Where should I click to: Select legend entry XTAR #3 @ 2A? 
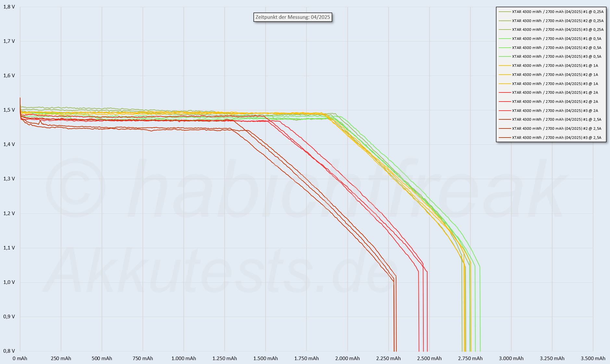click(548, 111)
